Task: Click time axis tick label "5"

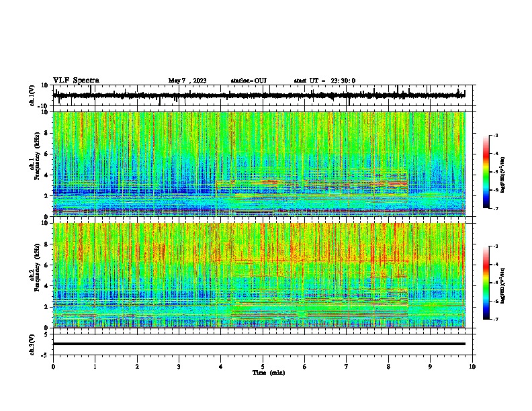Action: click(263, 367)
